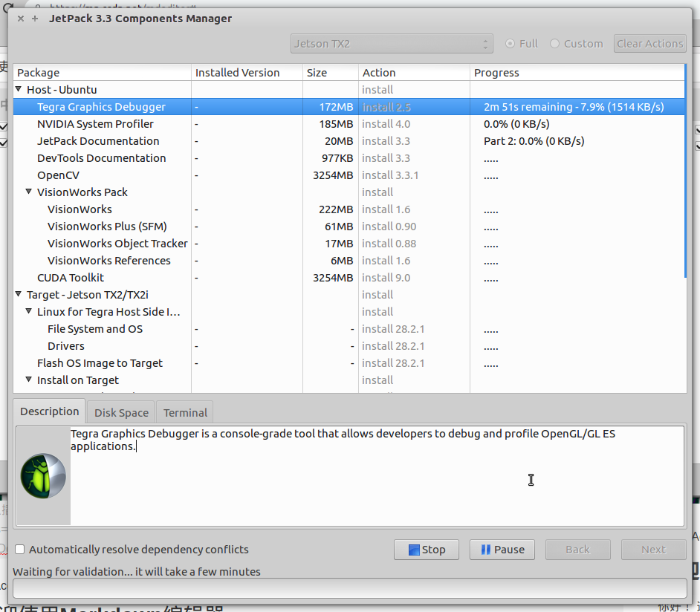
Task: Select the VisionWorks 222MB package row
Action: 349,209
